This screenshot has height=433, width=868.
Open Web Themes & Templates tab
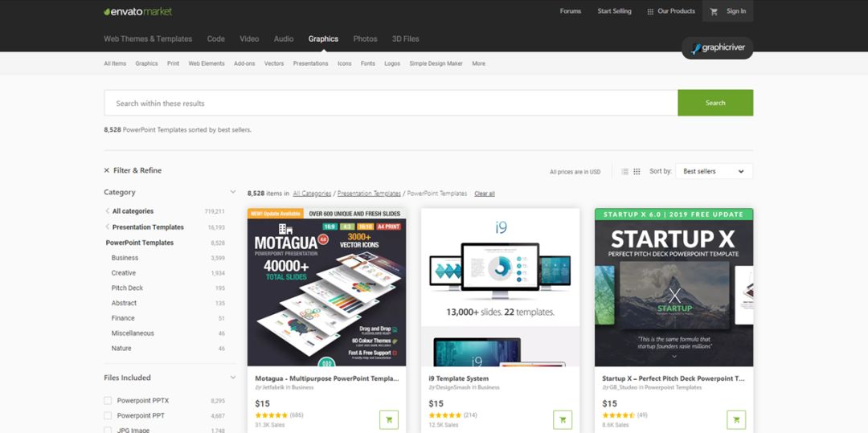point(148,39)
